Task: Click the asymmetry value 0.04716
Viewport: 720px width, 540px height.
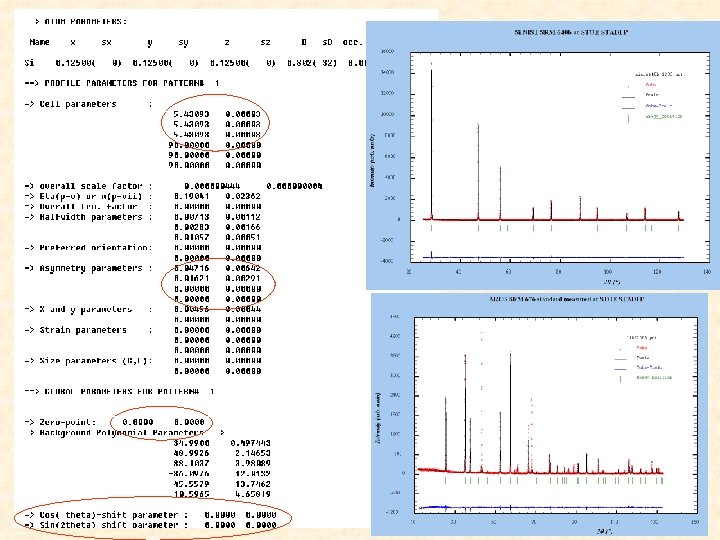Action: pos(191,268)
